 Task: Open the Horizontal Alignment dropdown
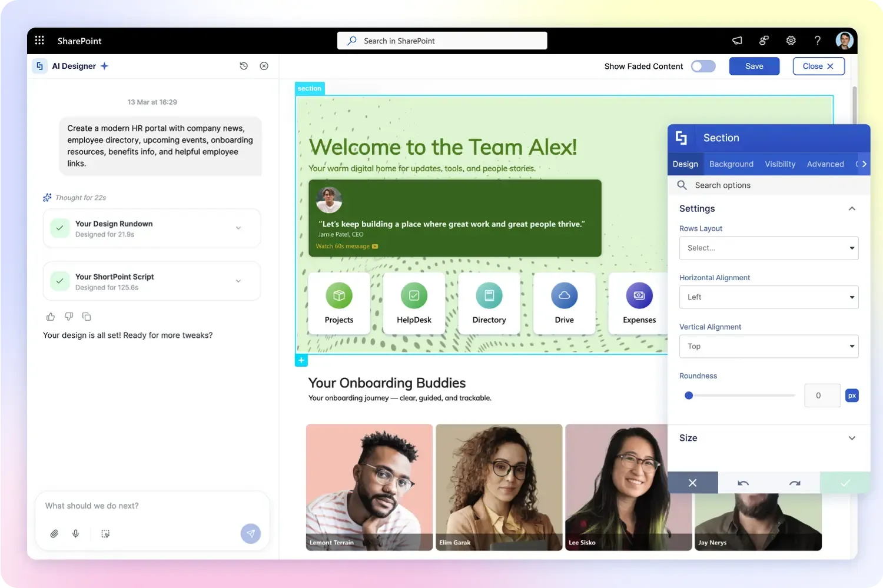coord(768,297)
